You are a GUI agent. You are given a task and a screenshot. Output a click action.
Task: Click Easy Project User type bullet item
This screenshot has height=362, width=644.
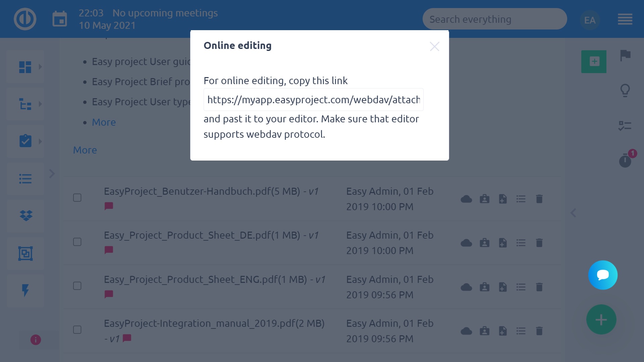tap(141, 102)
